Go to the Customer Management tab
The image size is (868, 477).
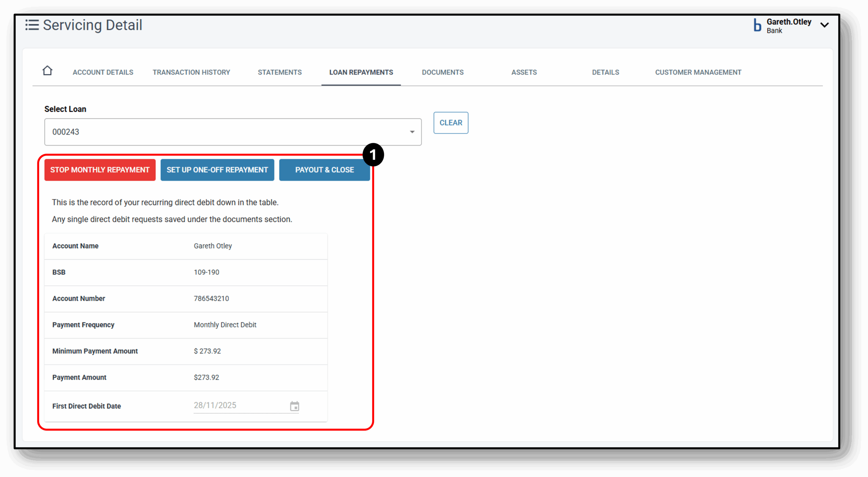[x=698, y=72]
